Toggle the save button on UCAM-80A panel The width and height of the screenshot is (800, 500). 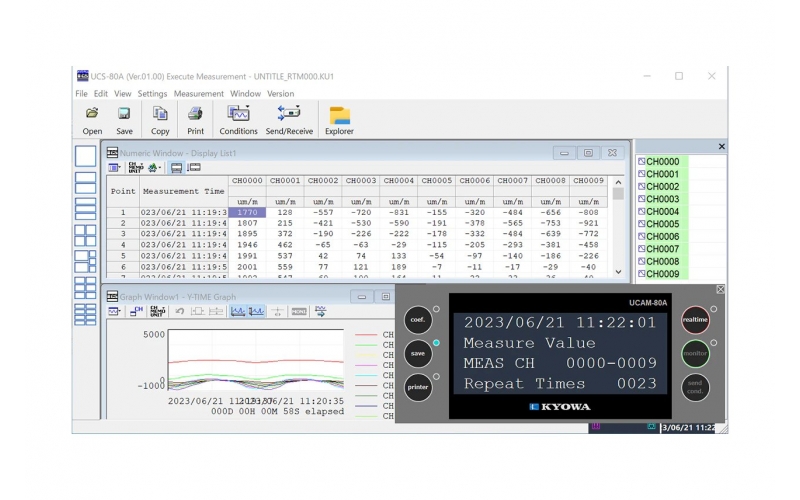click(418, 353)
